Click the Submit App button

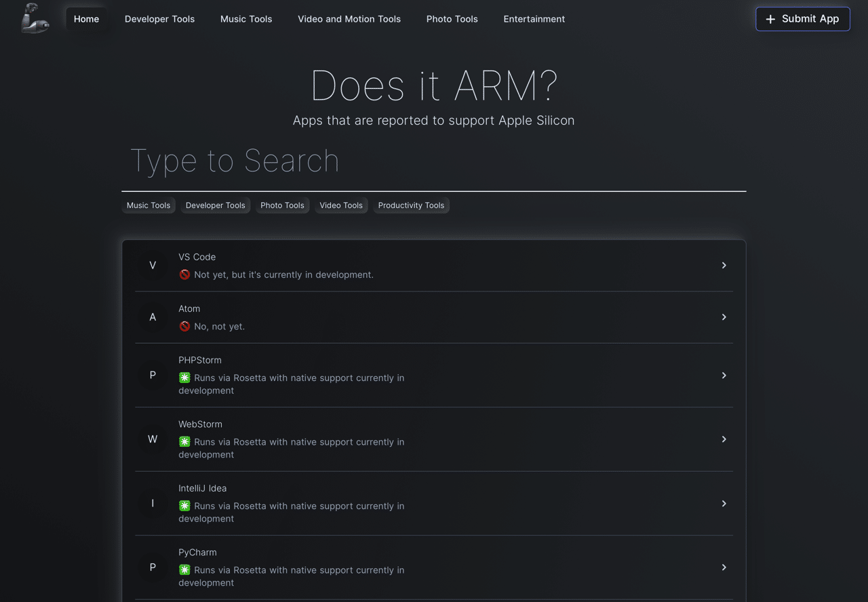[x=803, y=19]
